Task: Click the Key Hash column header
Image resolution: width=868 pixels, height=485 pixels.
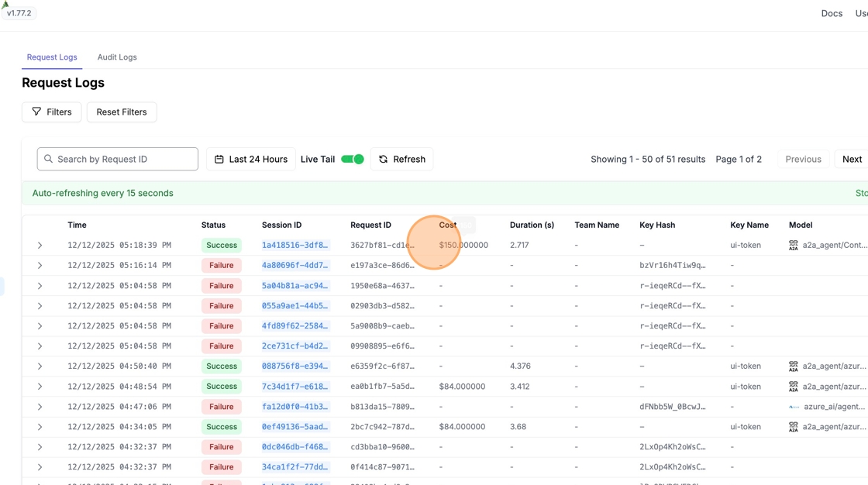Action: [x=657, y=225]
